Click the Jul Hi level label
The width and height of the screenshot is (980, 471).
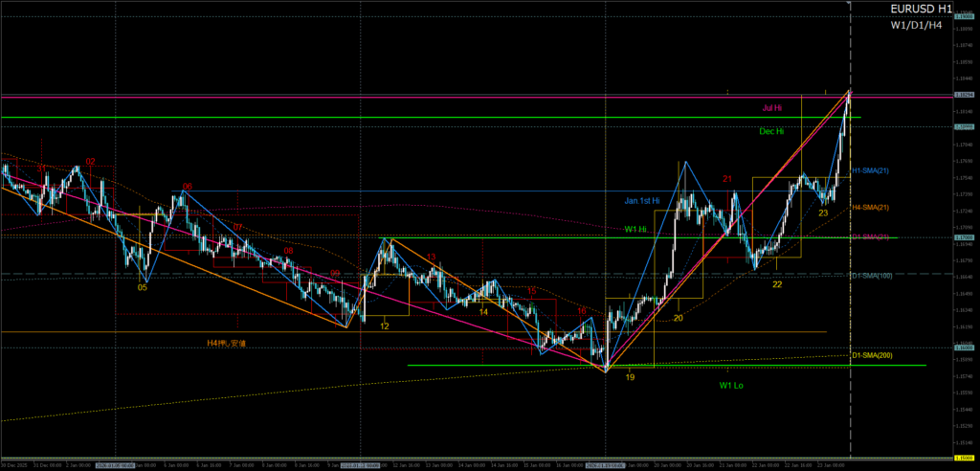click(x=773, y=109)
